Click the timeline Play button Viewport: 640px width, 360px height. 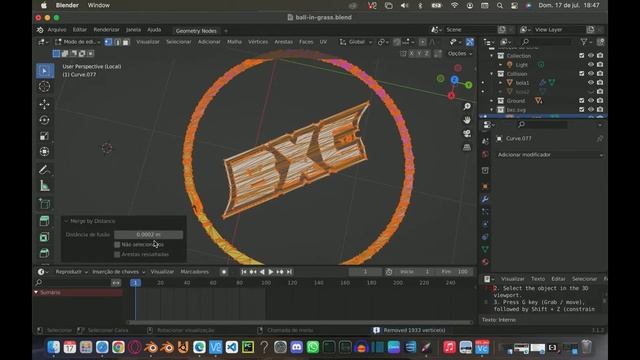tap(271, 272)
